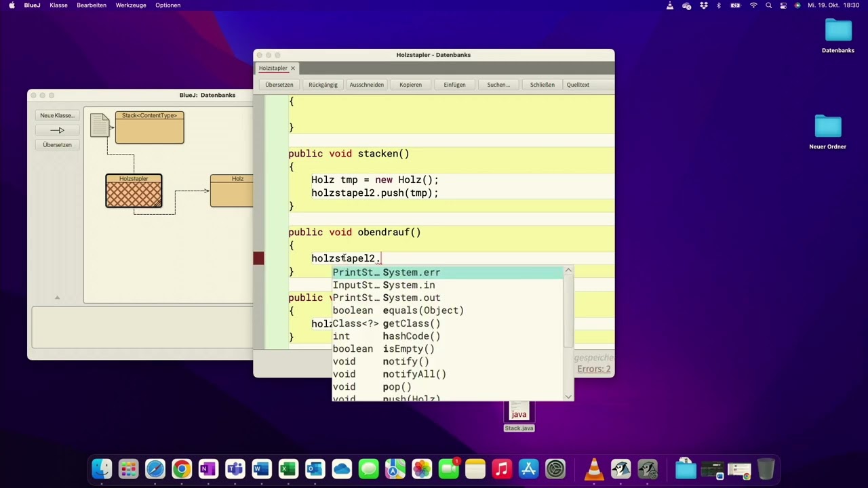Image resolution: width=868 pixels, height=488 pixels.
Task: Open Finder from the dock
Action: tap(102, 468)
